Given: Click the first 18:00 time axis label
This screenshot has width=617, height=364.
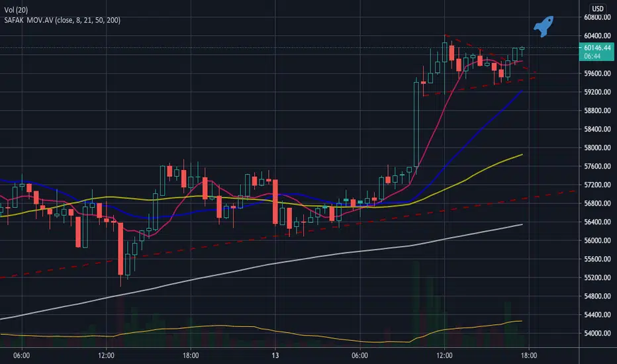Looking at the screenshot, I should [191, 356].
